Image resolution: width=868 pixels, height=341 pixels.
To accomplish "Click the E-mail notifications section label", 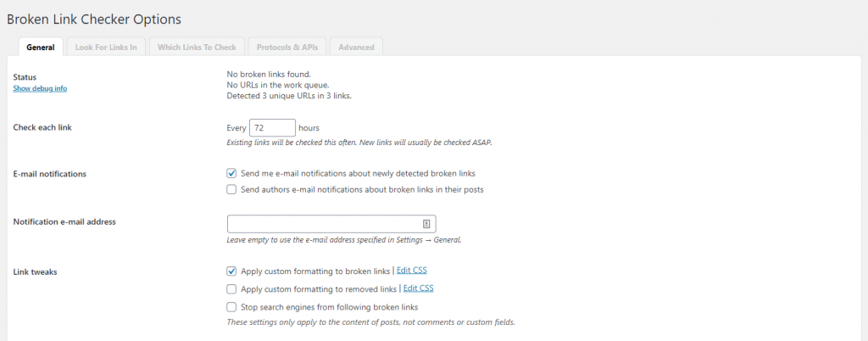I will click(x=50, y=173).
